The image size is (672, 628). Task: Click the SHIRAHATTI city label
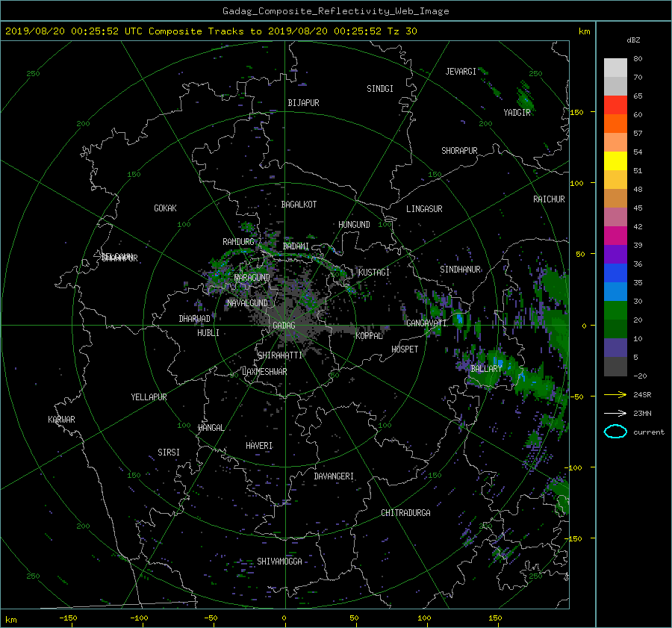280,355
